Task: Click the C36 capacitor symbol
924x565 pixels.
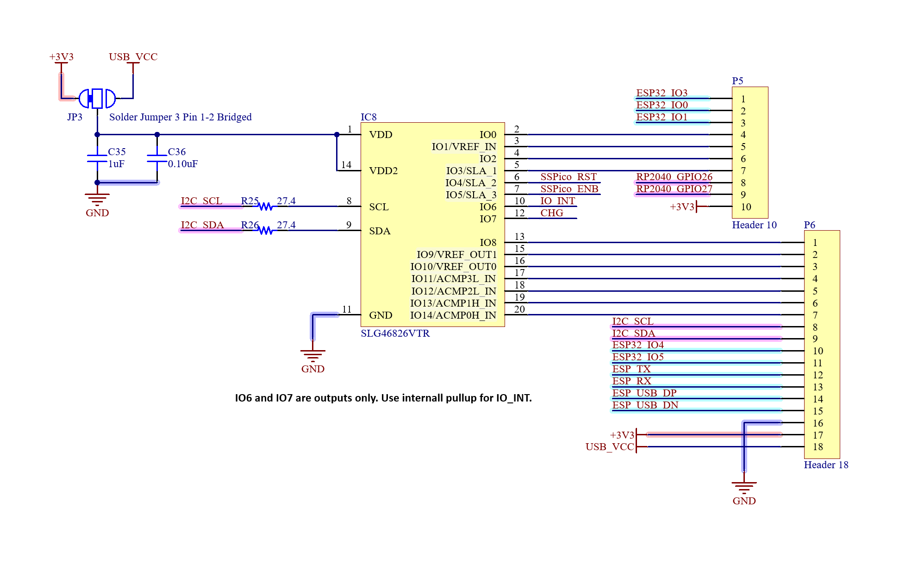Action: click(157, 158)
